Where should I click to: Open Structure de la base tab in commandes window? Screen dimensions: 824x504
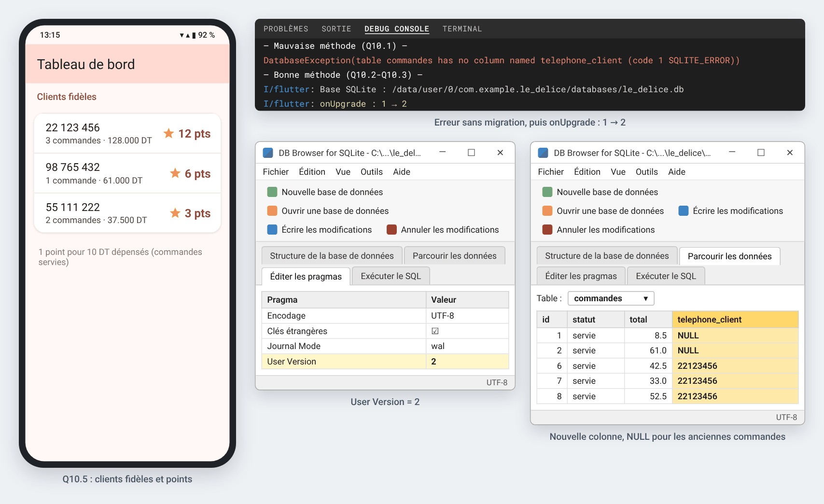pos(607,256)
